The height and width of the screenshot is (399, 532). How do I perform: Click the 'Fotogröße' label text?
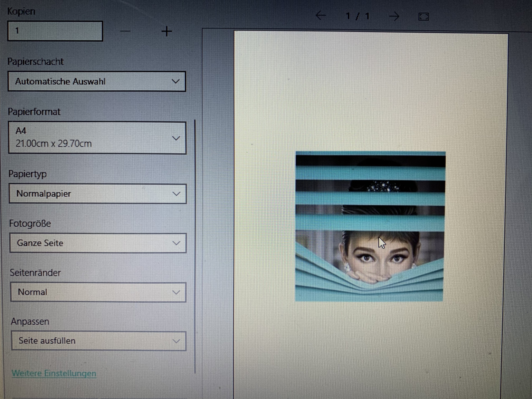[x=30, y=224]
